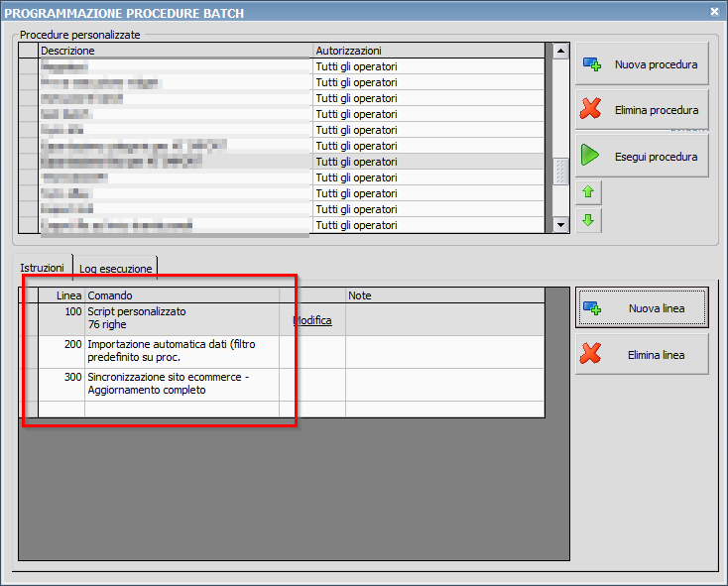Click the Descrizione column header
Screen dimensions: 728x586
[x=176, y=51]
